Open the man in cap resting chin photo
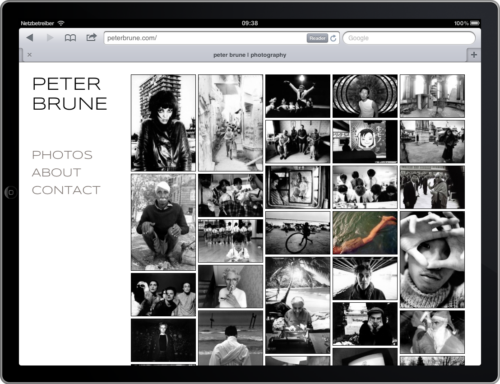 click(x=365, y=324)
